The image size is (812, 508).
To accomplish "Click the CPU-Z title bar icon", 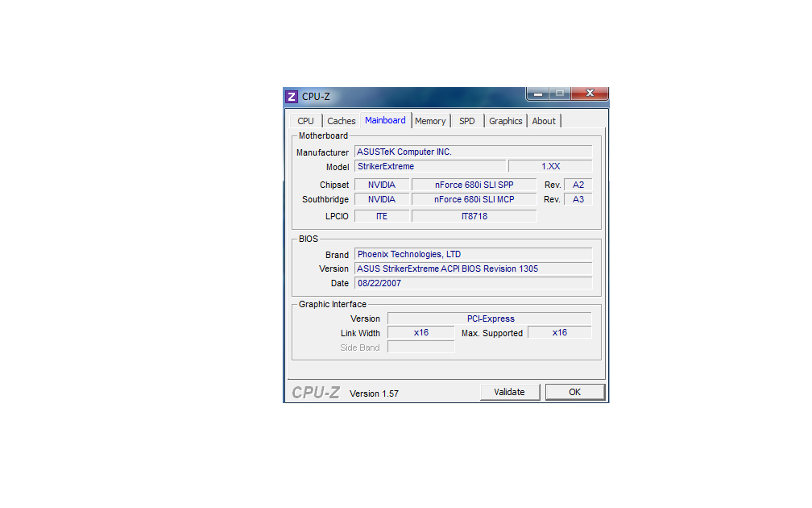I will pyautogui.click(x=292, y=97).
